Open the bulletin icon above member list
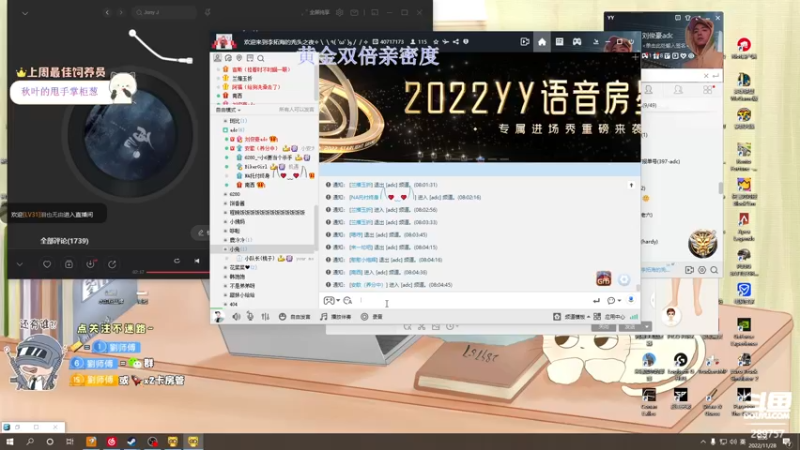The image size is (800, 450). 250,58
